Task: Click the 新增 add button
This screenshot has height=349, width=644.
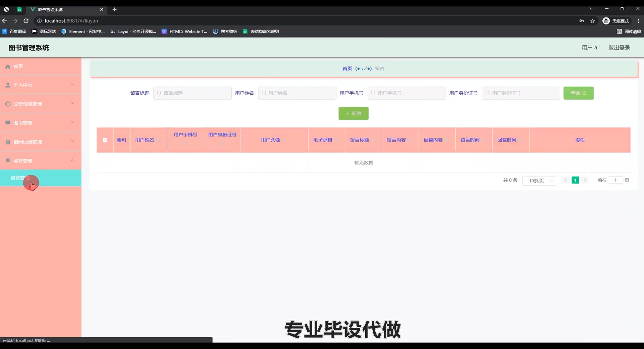Action: coord(354,113)
